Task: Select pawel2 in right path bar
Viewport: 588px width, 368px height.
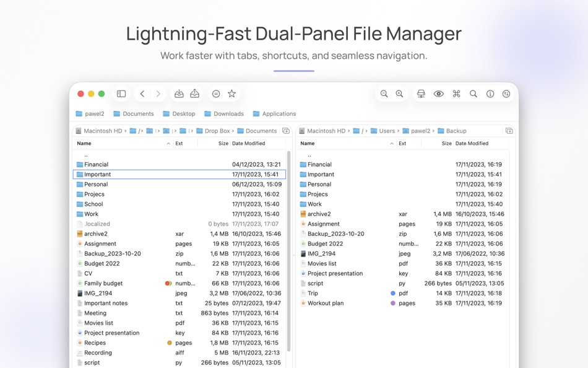Action: click(x=417, y=131)
